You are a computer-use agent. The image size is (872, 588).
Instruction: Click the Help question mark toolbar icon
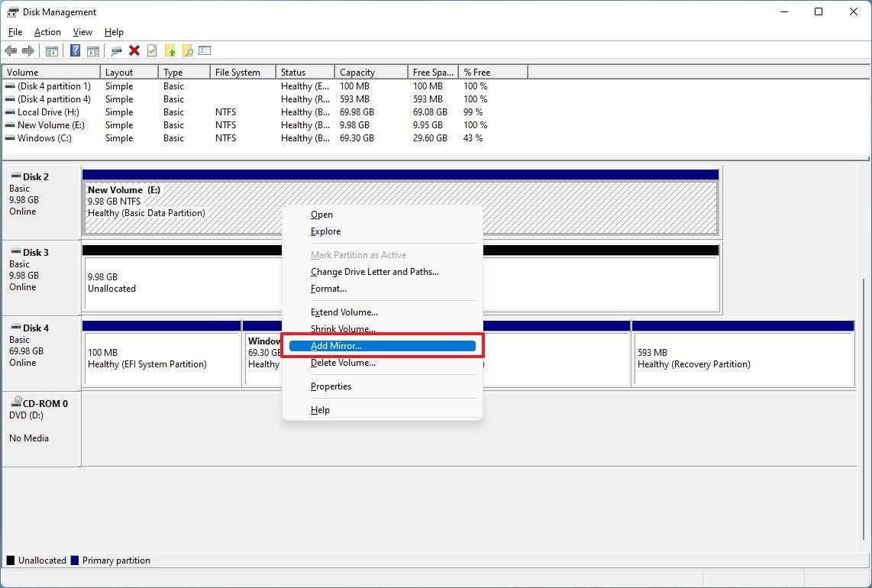74,50
